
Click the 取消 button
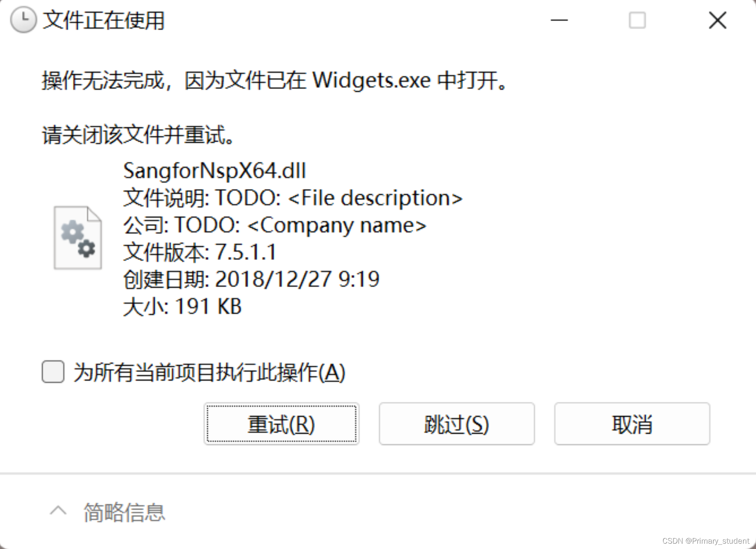click(x=632, y=424)
